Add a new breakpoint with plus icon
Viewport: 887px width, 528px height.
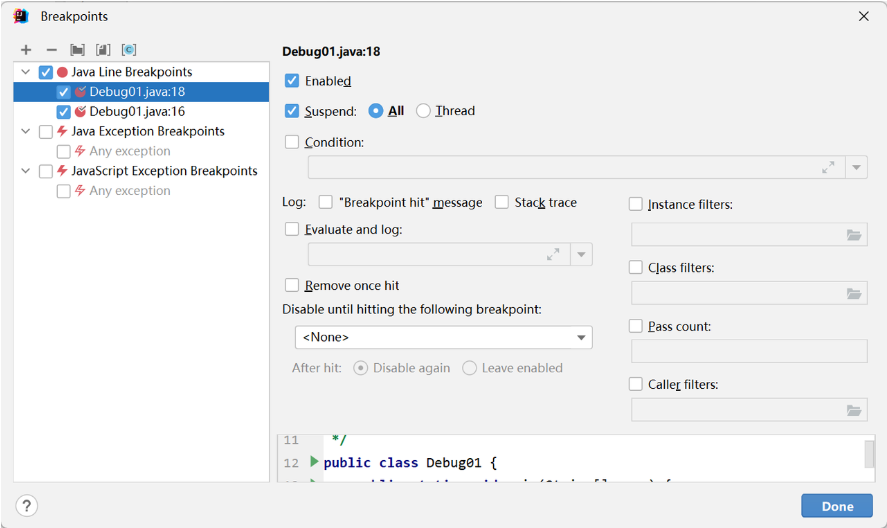[x=26, y=50]
